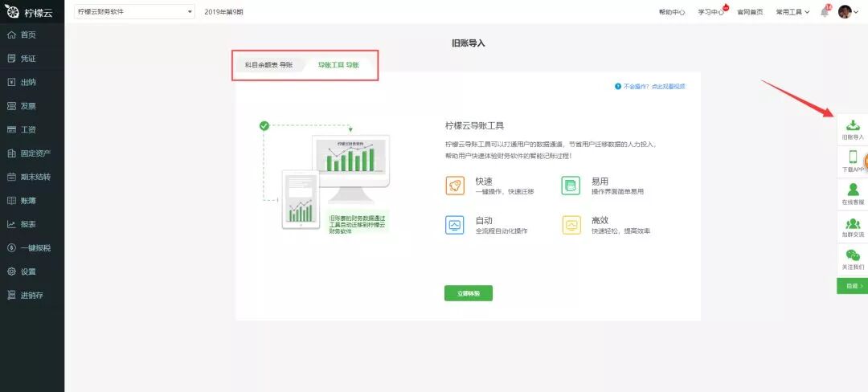The image size is (868, 392).
Task: Switch to 科目余额表 导账 tab
Action: [269, 65]
